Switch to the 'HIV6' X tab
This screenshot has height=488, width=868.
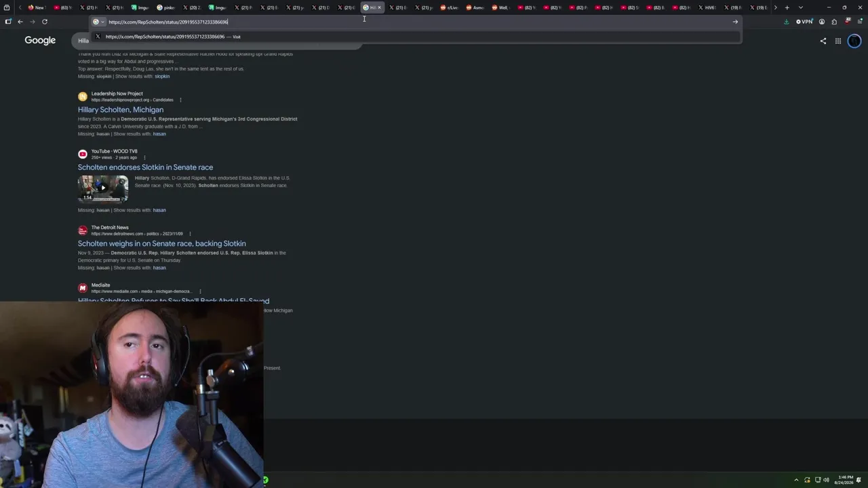tap(707, 7)
